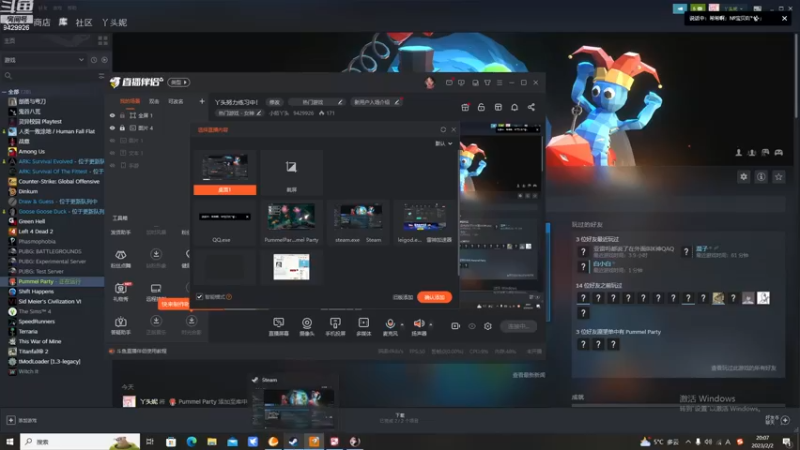This screenshot has height=450, width=800.
Task: Open the 游戏 category dropdown in Steam library
Action: (44, 60)
